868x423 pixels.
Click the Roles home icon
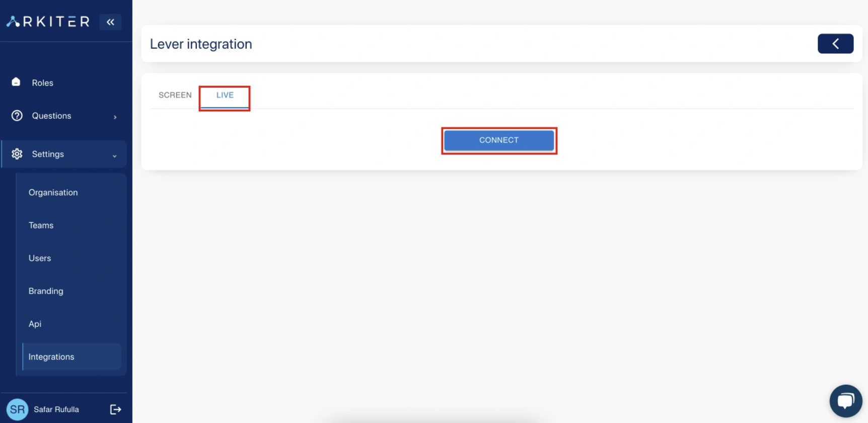coord(16,82)
